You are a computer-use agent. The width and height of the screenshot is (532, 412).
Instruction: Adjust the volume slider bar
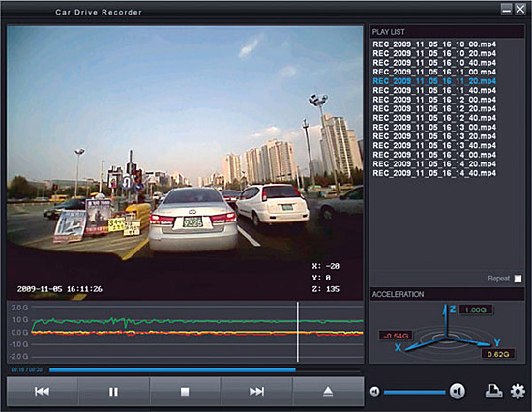[414, 392]
